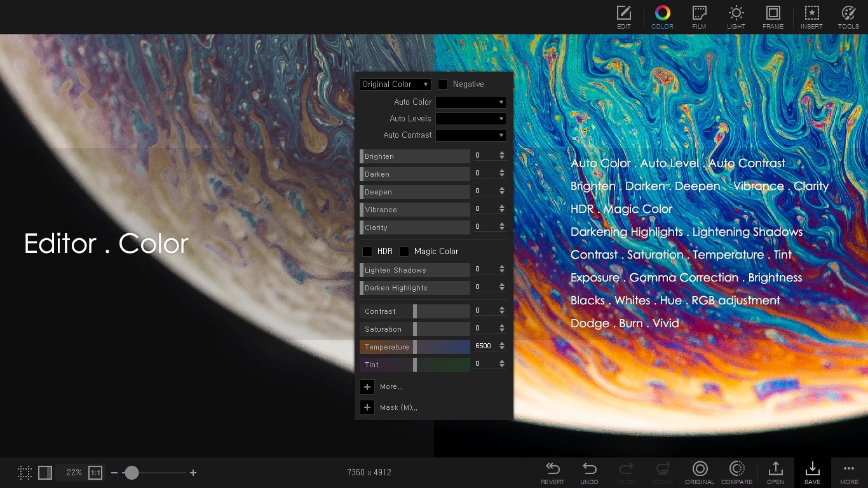This screenshot has width=868, height=488.
Task: Open the Auto Levels dropdown
Action: pyautogui.click(x=471, y=118)
